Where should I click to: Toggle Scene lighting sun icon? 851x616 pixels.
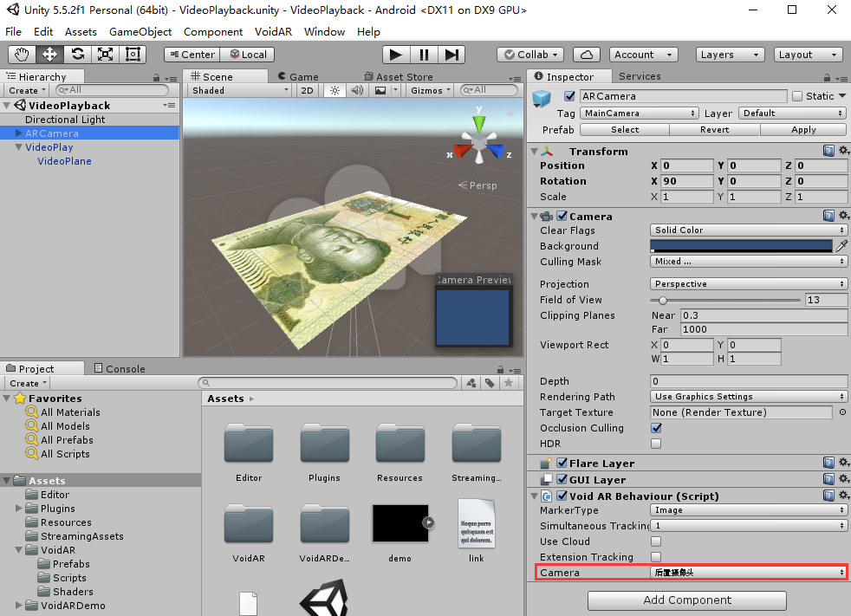pyautogui.click(x=335, y=90)
